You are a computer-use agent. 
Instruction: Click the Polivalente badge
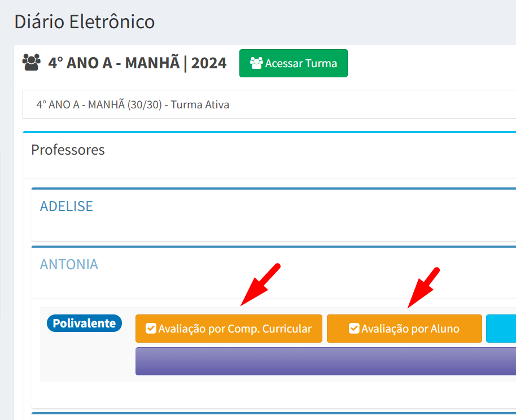pyautogui.click(x=84, y=323)
